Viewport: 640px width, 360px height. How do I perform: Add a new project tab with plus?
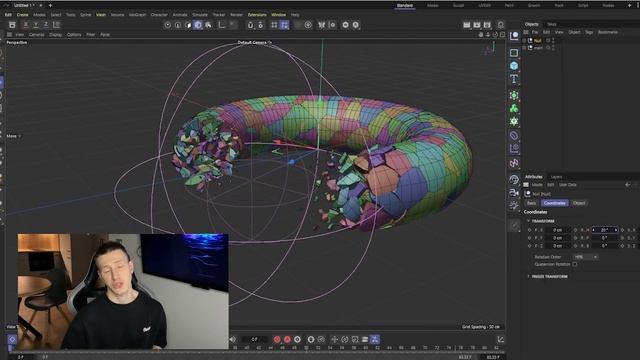click(x=50, y=5)
